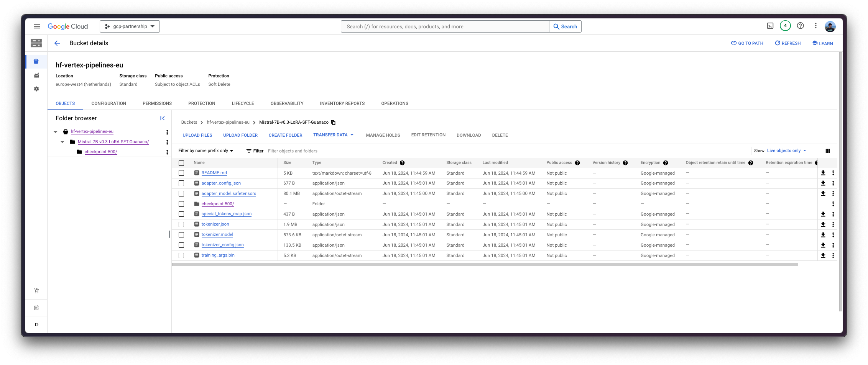
Task: Open the help question mark icon
Action: pyautogui.click(x=801, y=26)
